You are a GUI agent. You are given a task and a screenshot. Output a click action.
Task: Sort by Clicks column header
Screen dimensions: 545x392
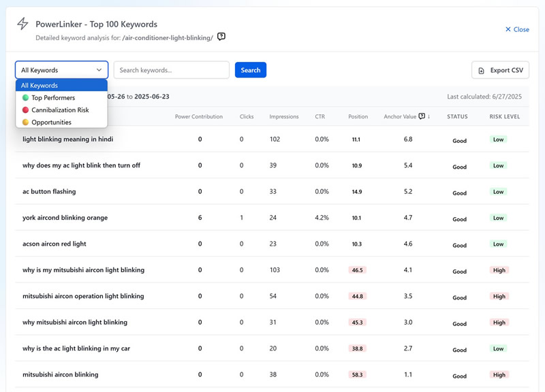pos(247,116)
